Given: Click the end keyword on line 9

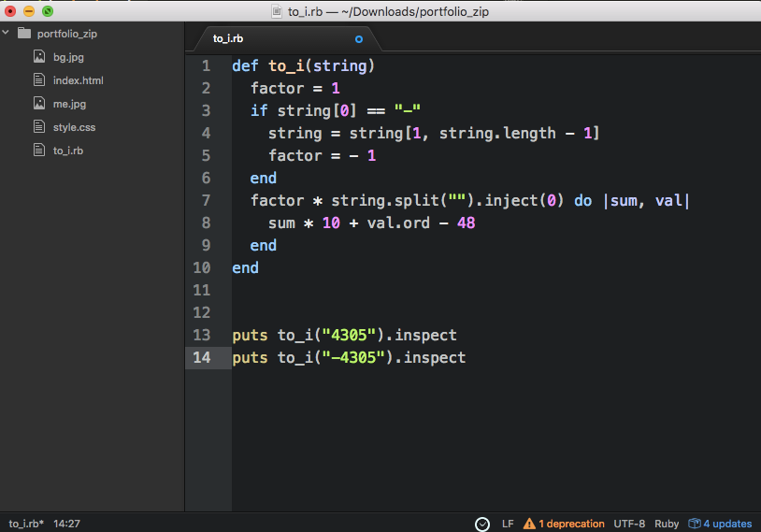Looking at the screenshot, I should click(263, 246).
